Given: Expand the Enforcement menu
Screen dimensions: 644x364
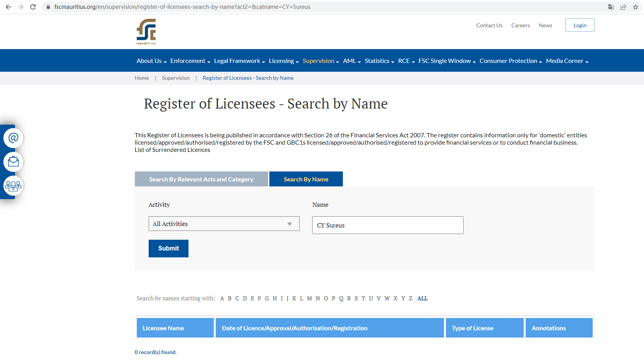Looking at the screenshot, I should click(x=190, y=61).
